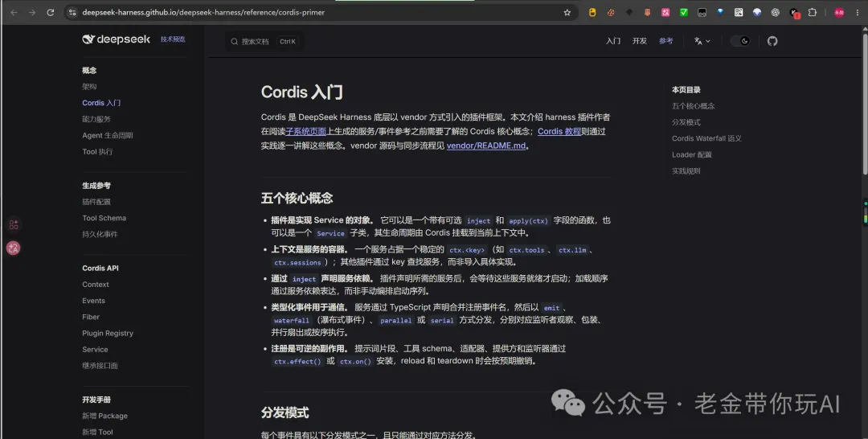Open Chrome three-dot menu
The image size is (868, 439).
858,12
